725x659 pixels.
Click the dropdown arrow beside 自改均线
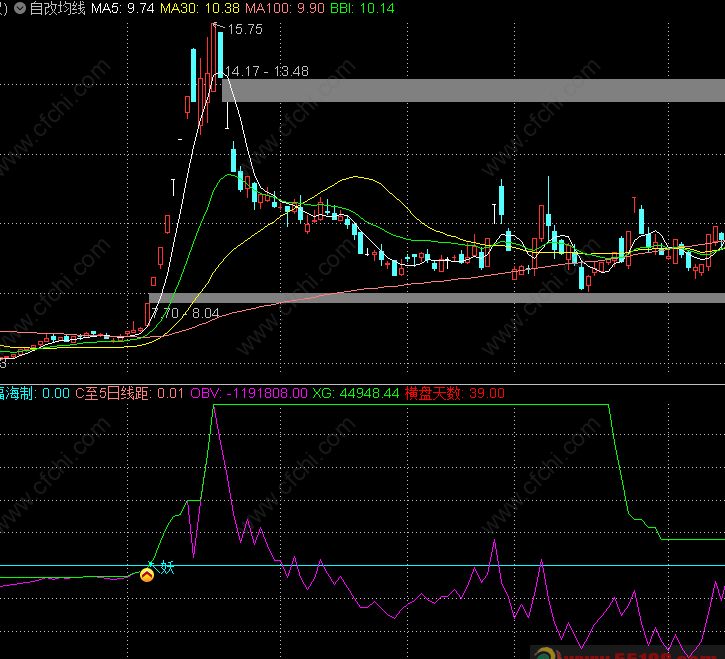click(x=21, y=8)
